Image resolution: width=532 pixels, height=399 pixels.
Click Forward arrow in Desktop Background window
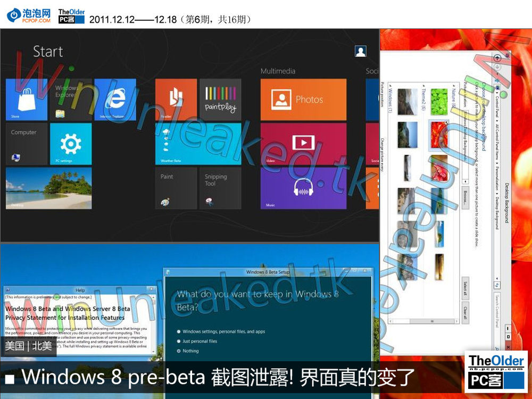(497, 67)
